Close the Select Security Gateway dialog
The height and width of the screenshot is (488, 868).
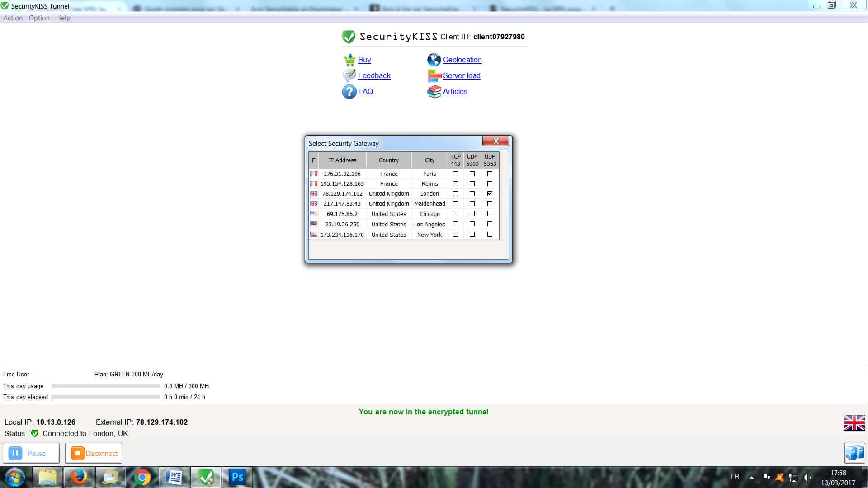point(495,141)
